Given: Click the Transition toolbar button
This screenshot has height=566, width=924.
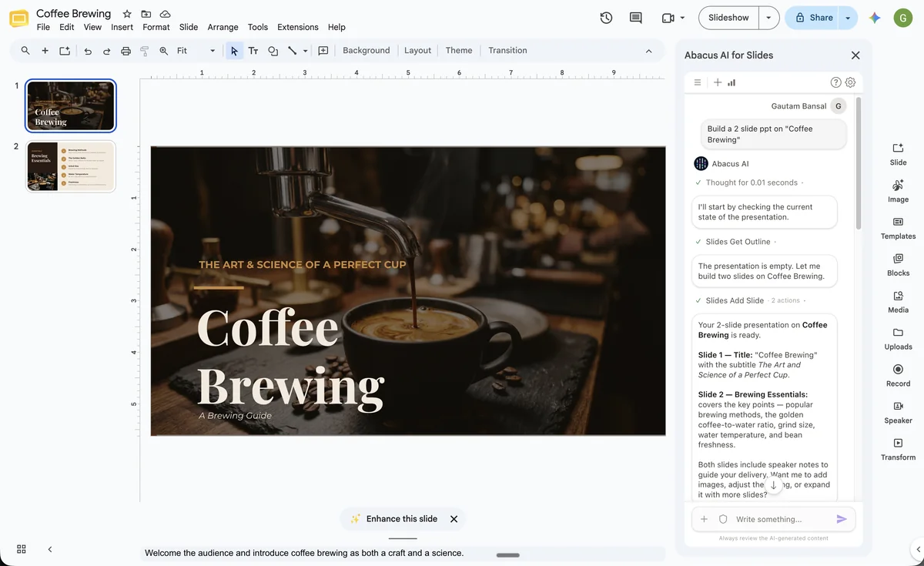Looking at the screenshot, I should pos(507,51).
